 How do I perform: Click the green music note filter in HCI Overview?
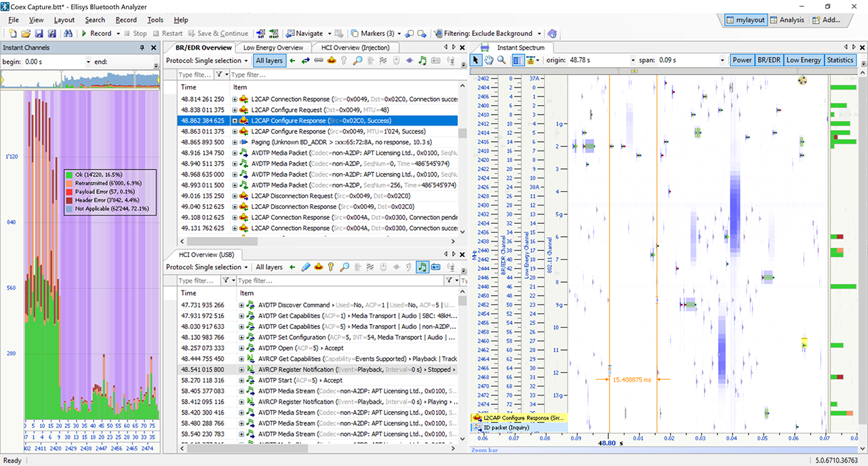pos(422,267)
